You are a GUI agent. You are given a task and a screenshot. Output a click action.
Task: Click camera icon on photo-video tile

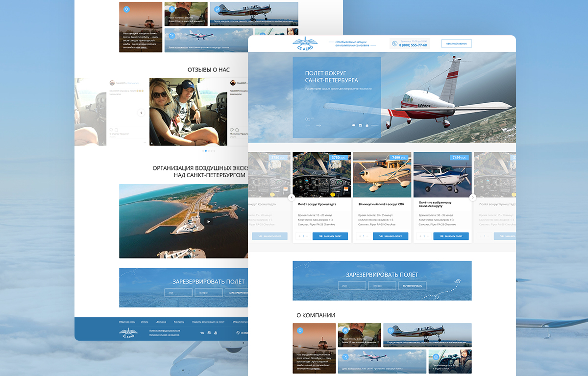point(435,357)
